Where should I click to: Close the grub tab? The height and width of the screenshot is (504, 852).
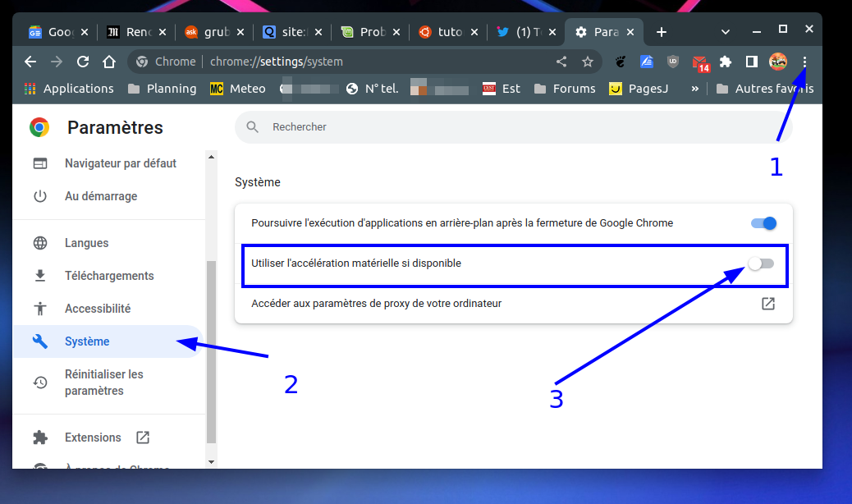240,32
